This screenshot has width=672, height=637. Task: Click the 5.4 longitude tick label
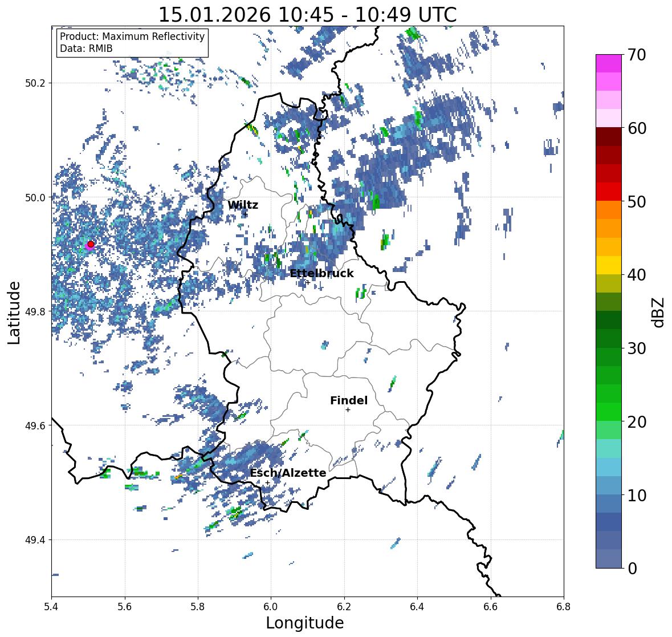click(51, 606)
